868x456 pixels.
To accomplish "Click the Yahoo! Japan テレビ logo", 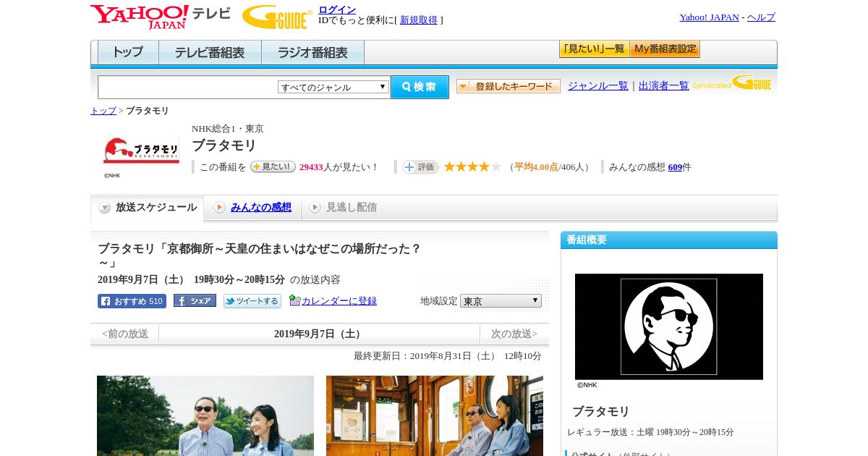I will 161,17.
